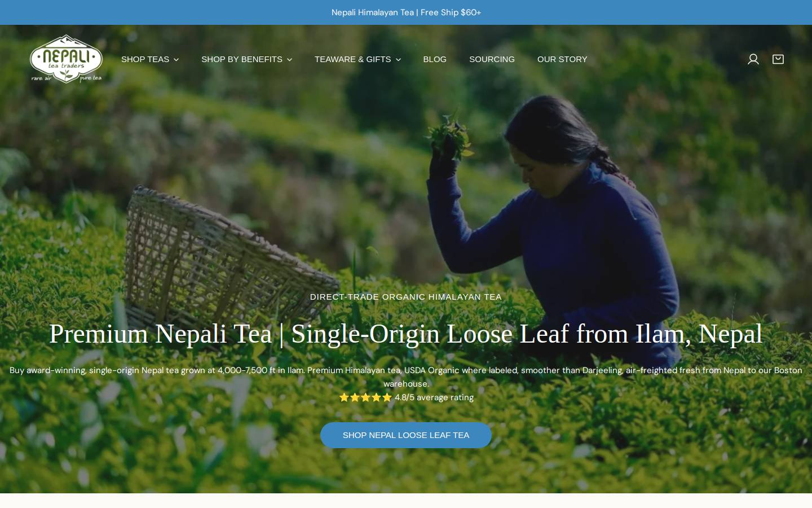The image size is (812, 508).
Task: Click the five-star rating icons
Action: 365,397
